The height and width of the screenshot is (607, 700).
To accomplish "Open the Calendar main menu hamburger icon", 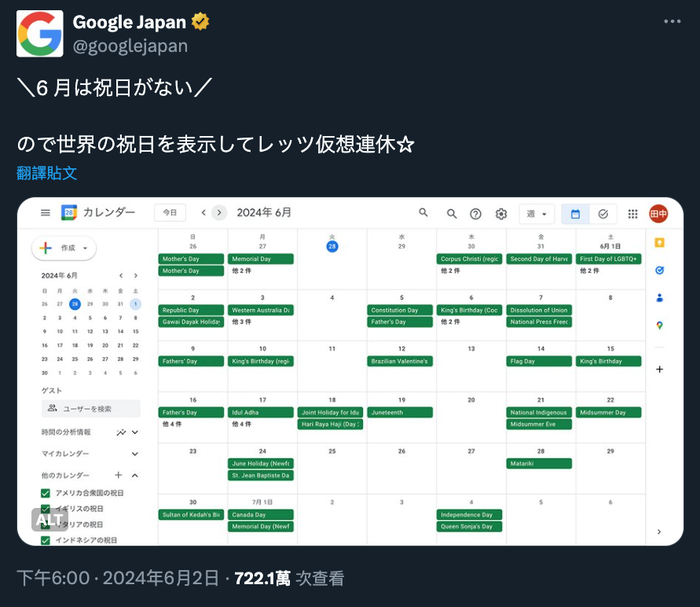I will point(46,213).
